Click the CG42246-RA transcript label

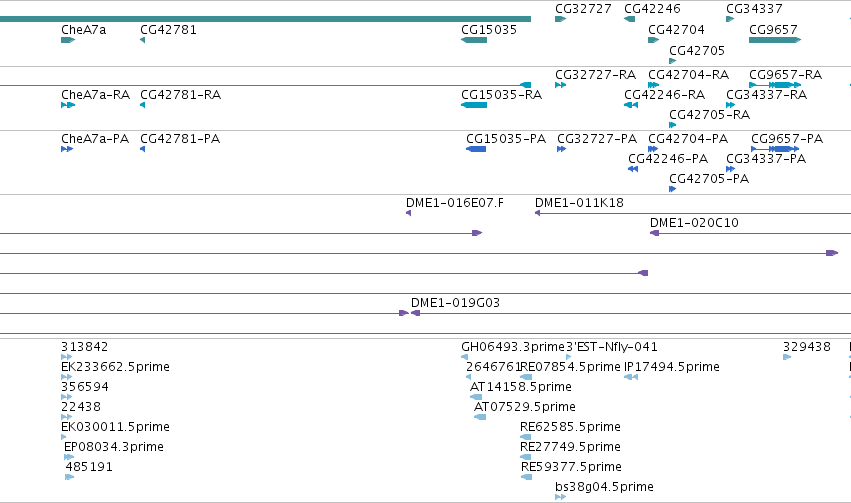point(664,95)
